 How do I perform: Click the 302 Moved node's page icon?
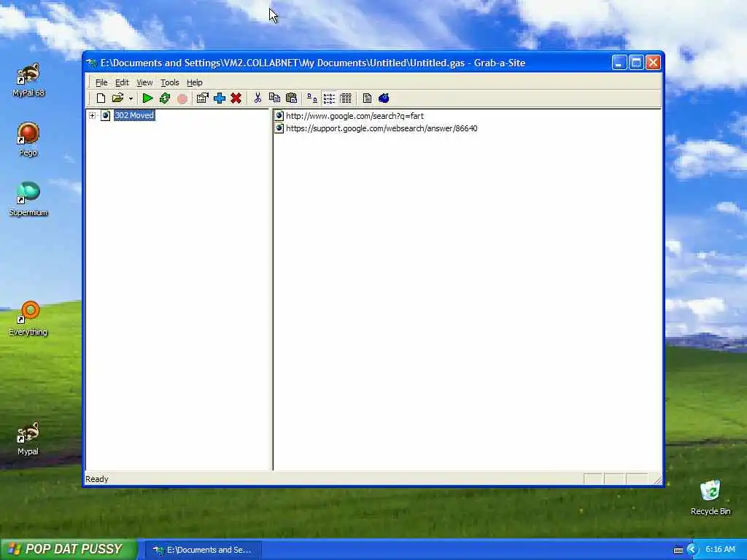pos(105,115)
